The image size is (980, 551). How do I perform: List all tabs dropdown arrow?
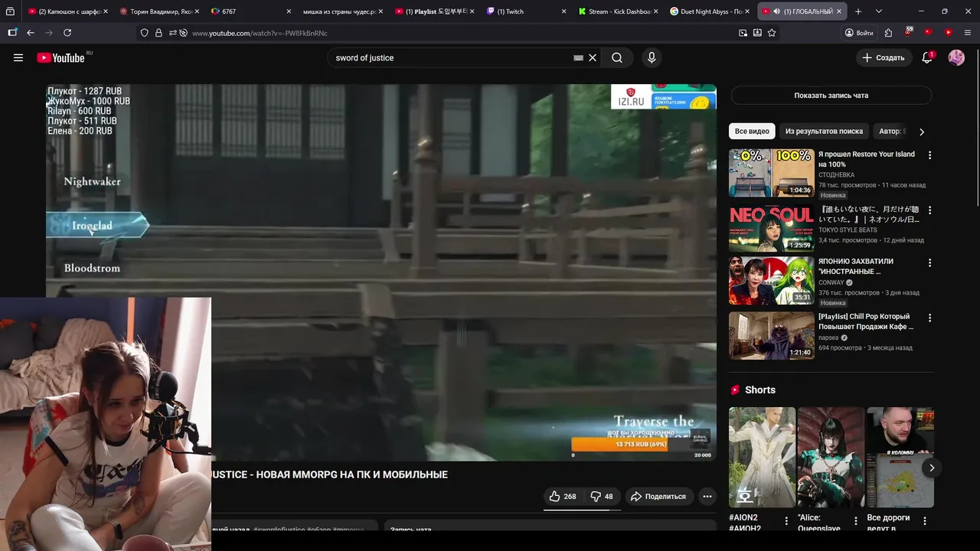878,11
